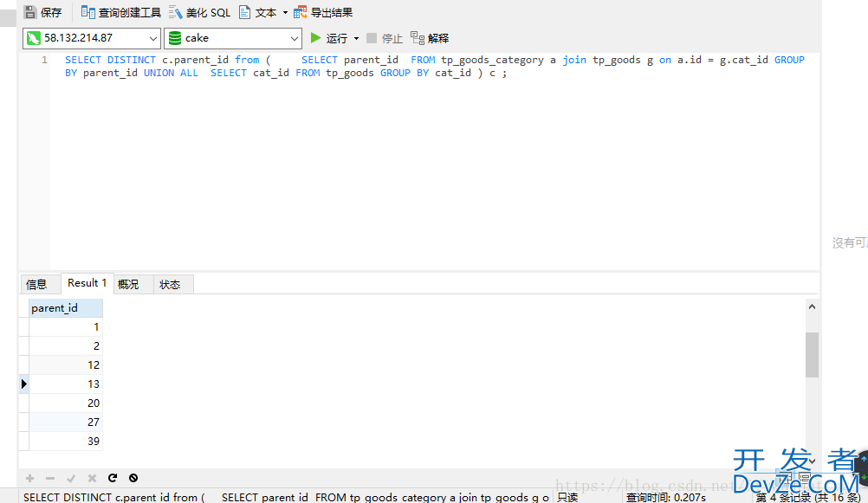Open the cake database dropdown
The image size is (868, 503).
(x=233, y=38)
